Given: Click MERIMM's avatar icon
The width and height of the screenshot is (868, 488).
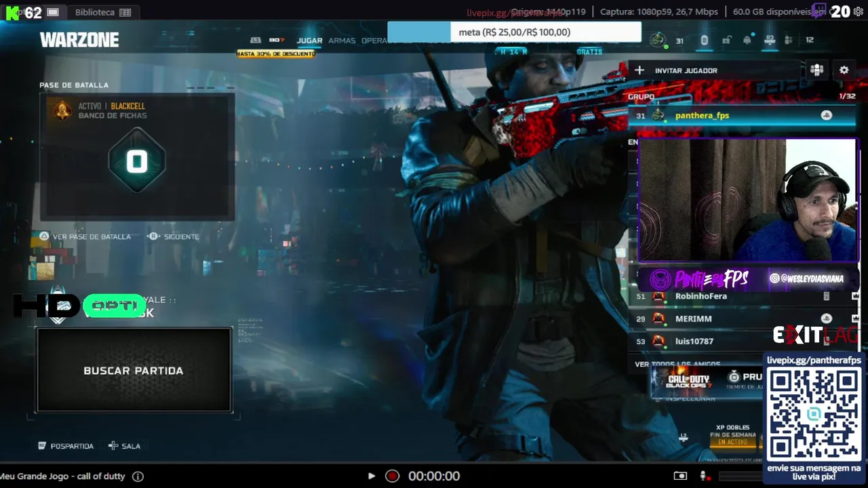Looking at the screenshot, I should click(658, 319).
